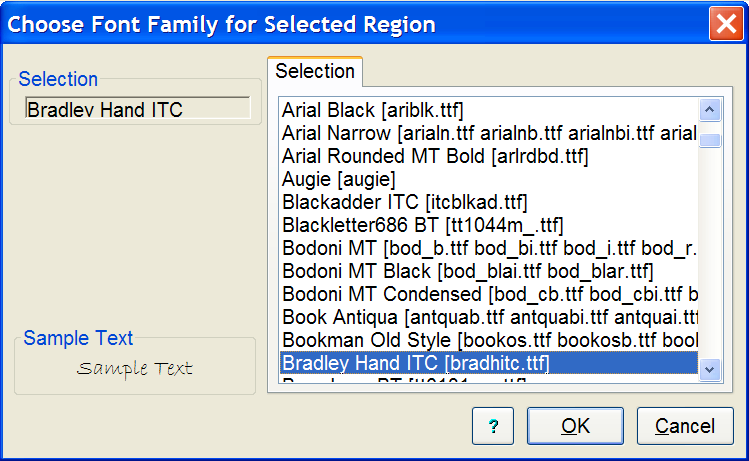Choose Arial Narrow from font list
749x461 pixels.
(x=488, y=133)
